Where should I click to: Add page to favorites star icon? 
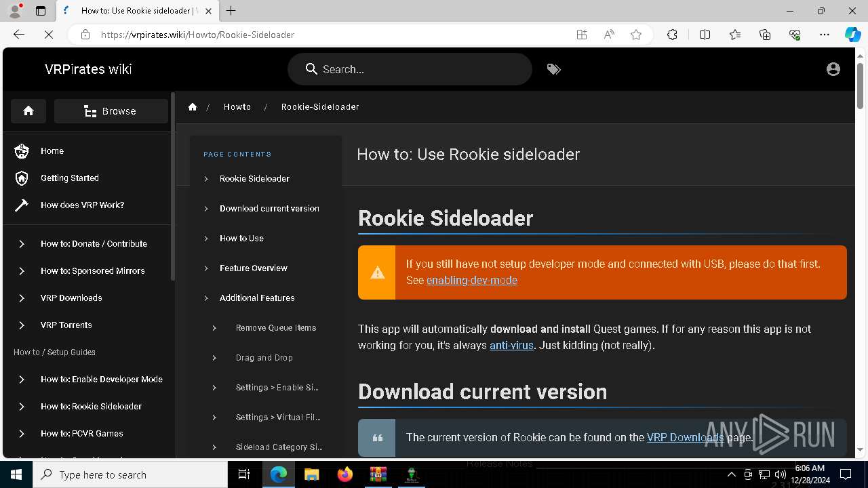pos(636,35)
